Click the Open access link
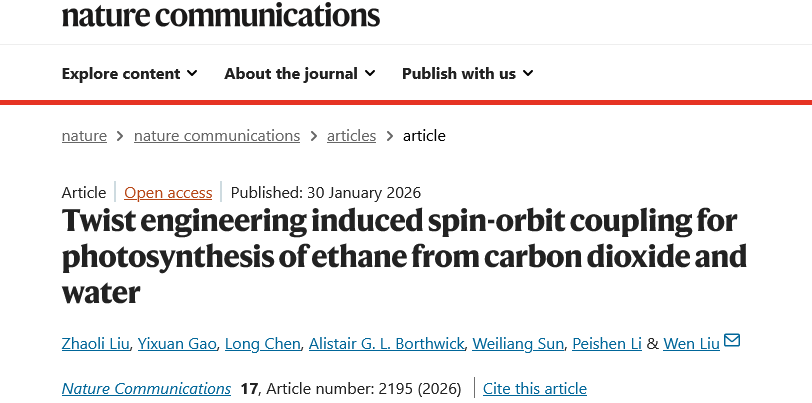The height and width of the screenshot is (403, 812). (168, 193)
